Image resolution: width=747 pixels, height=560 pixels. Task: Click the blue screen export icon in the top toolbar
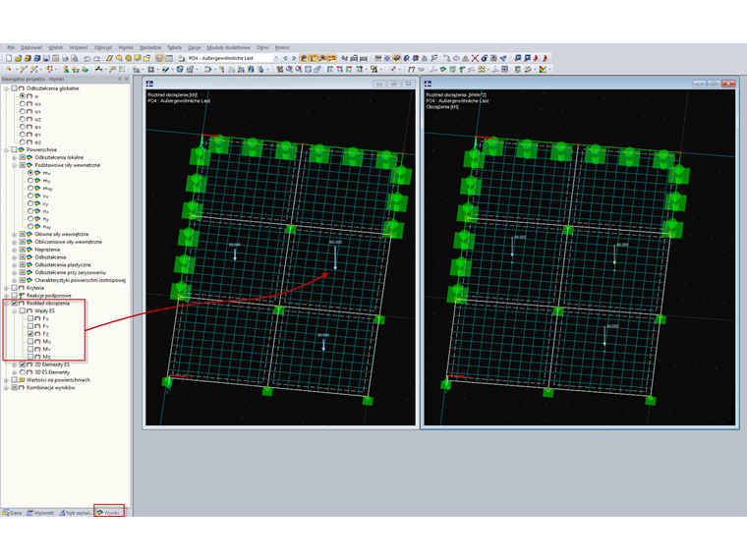click(518, 58)
